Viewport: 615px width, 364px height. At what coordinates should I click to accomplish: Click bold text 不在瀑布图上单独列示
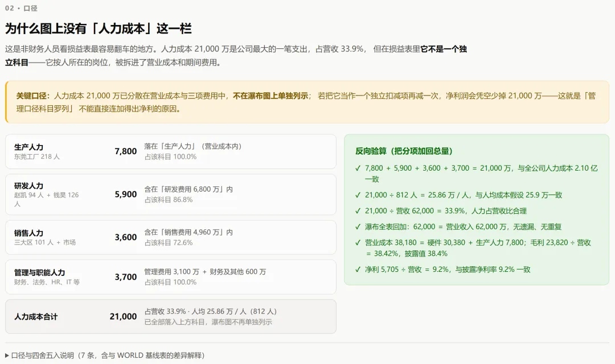(x=270, y=96)
